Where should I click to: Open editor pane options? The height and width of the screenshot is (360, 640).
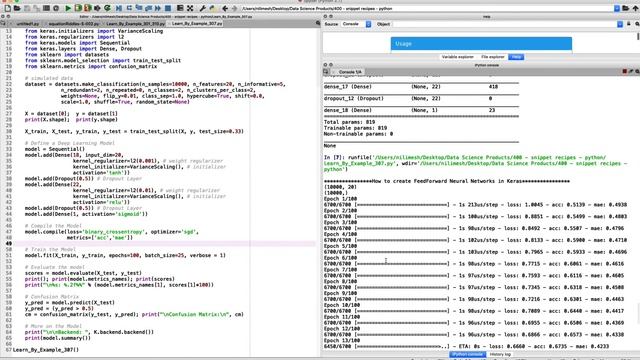(x=318, y=24)
